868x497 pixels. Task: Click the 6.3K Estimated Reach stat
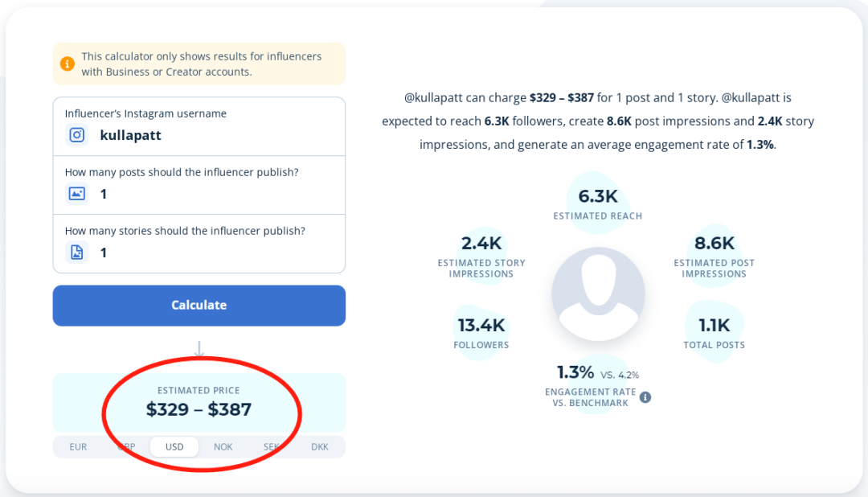pyautogui.click(x=598, y=204)
